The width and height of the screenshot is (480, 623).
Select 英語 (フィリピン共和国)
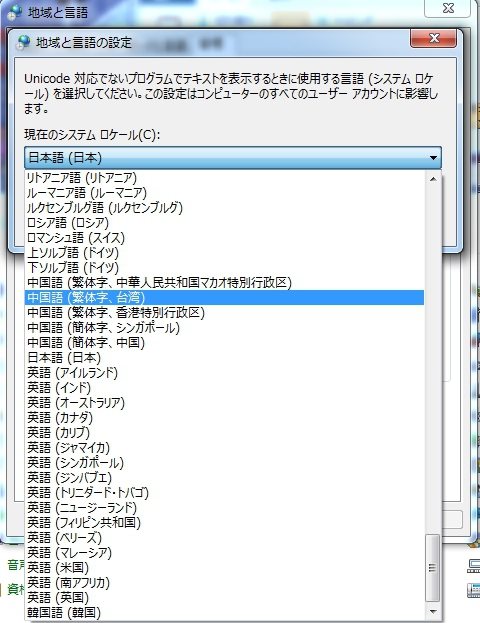[x=224, y=523]
